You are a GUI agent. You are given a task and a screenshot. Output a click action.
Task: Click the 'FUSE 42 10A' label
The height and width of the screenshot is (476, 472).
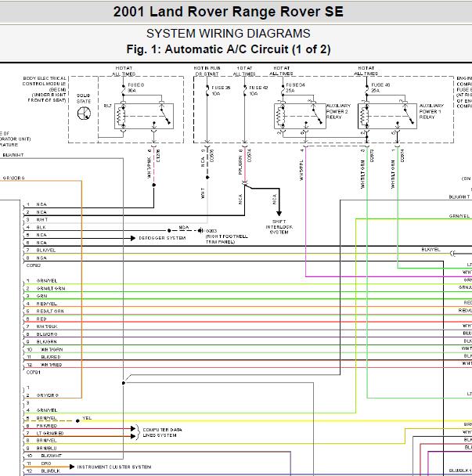click(258, 91)
